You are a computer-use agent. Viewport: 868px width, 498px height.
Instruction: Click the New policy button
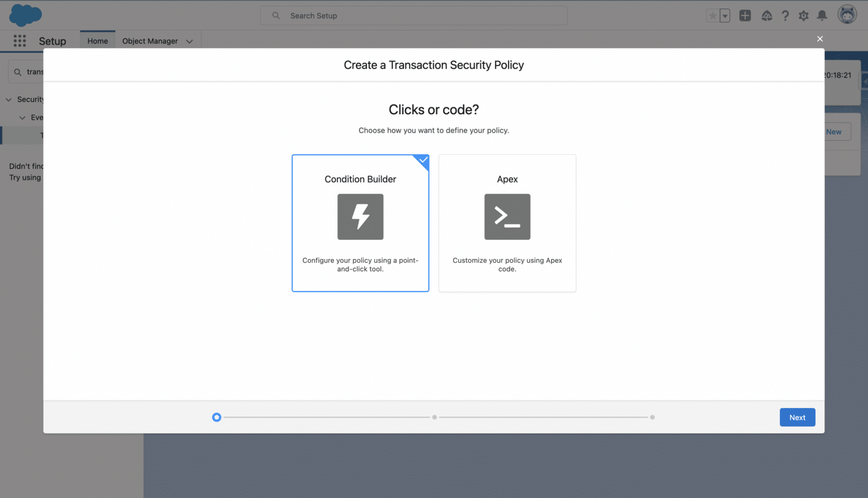point(835,131)
